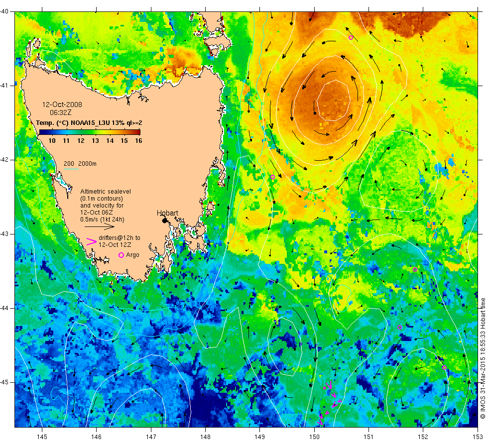Click the latitude axis label -43
The image size is (488, 448).
coord(4,234)
